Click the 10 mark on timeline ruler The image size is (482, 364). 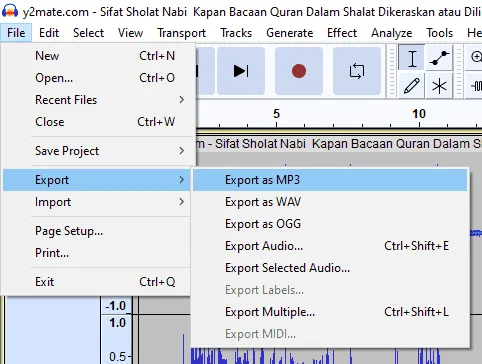click(419, 114)
